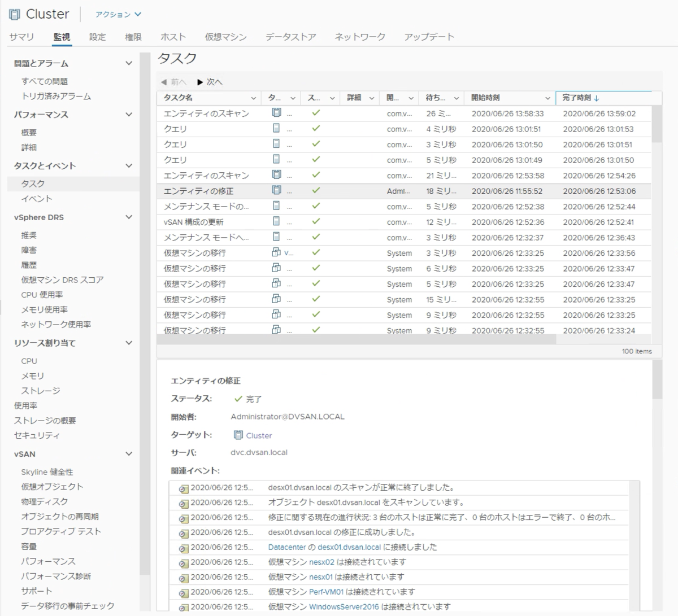This screenshot has width=678, height=616.
Task: Open セキュリティ in sidebar
Action: (37, 435)
